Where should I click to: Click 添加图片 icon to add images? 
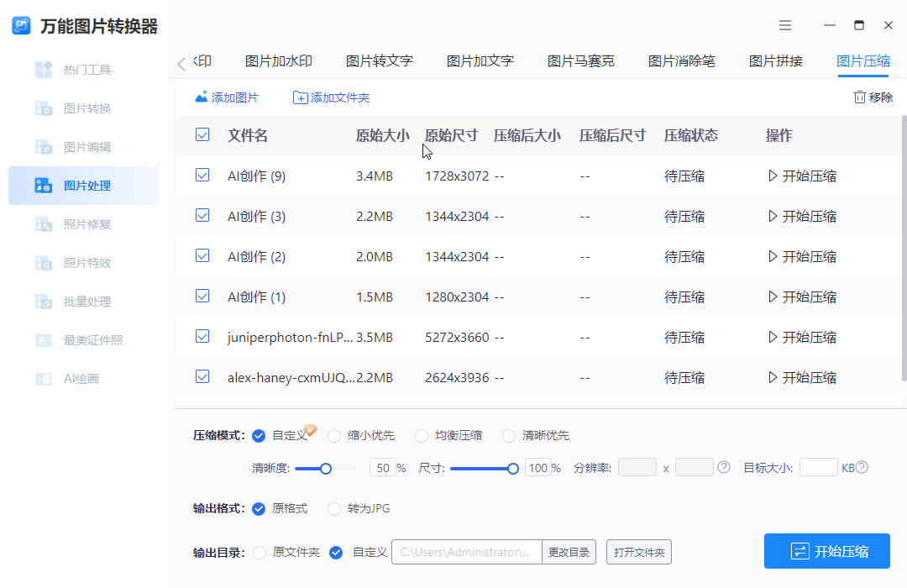[x=202, y=97]
